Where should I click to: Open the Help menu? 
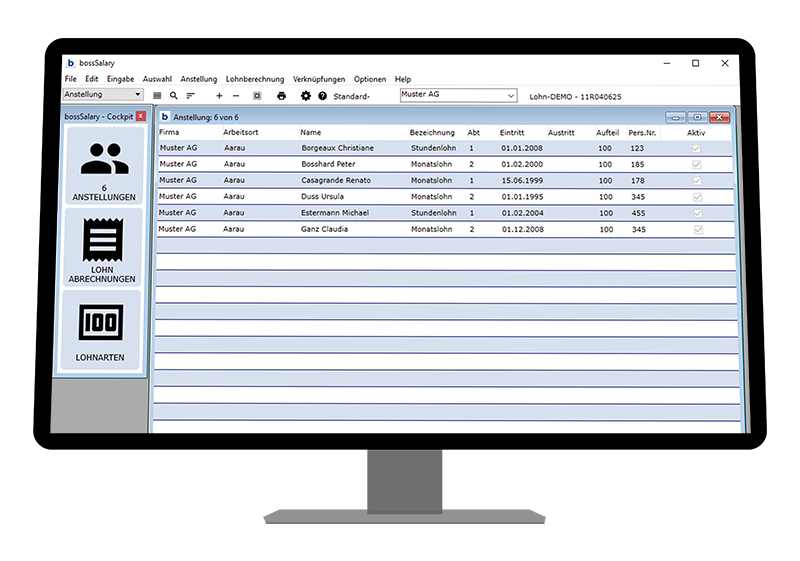[403, 79]
